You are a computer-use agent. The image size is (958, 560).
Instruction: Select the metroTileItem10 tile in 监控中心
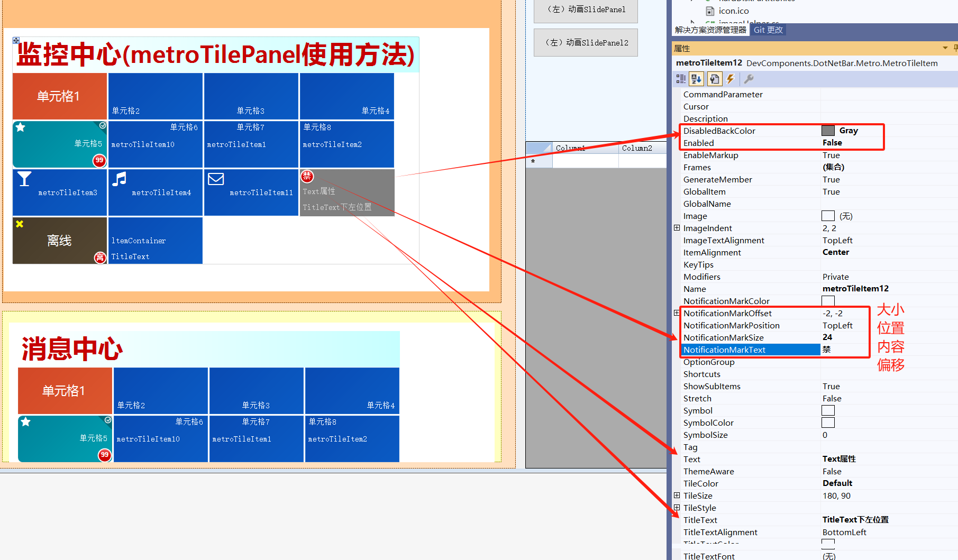click(x=156, y=144)
